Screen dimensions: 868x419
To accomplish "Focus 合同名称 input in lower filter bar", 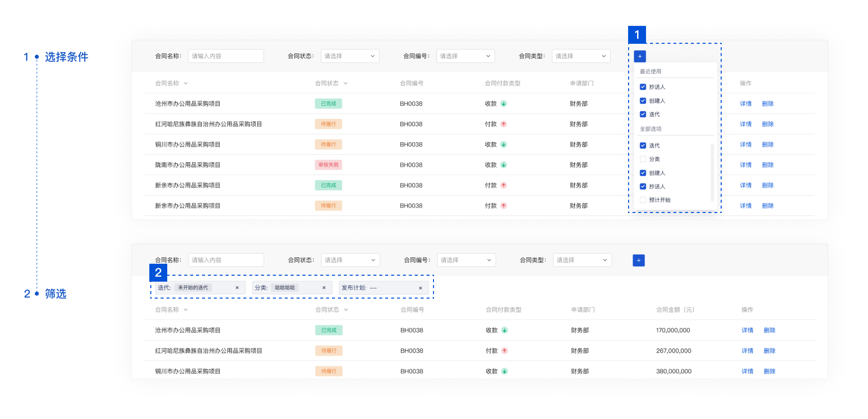I will pyautogui.click(x=226, y=260).
